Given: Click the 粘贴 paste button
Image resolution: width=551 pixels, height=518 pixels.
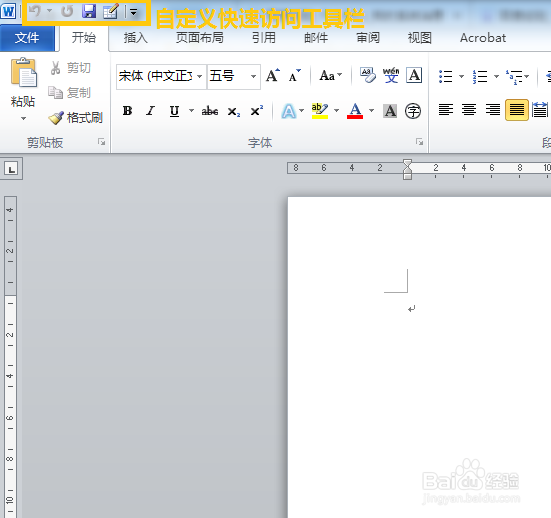Looking at the screenshot, I should click(23, 90).
